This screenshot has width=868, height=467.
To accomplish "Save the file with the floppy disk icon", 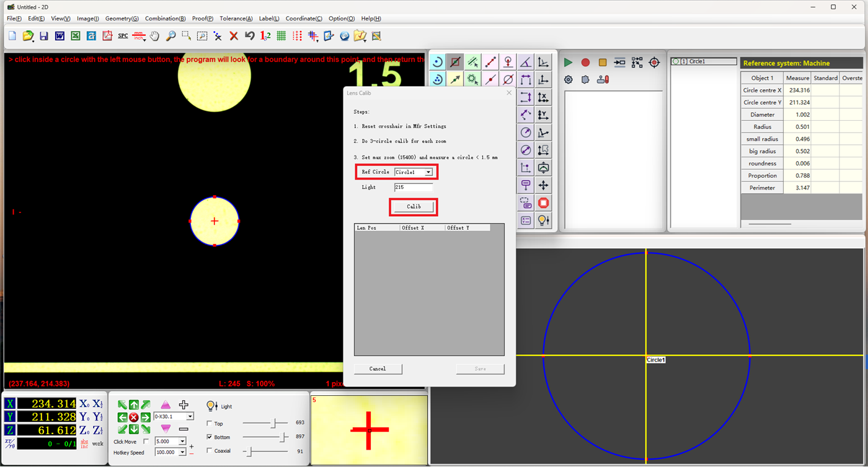I will click(44, 36).
